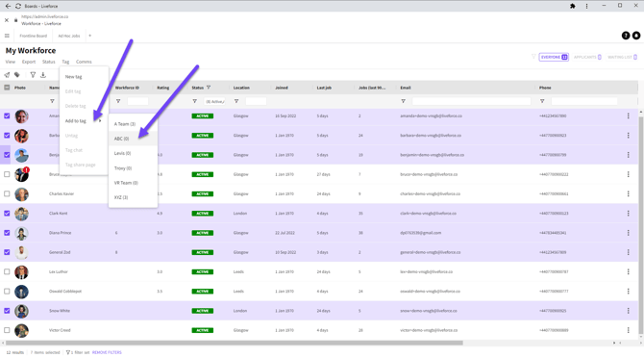Open row options for Victor Creed
The width and height of the screenshot is (644, 358).
coord(628,330)
